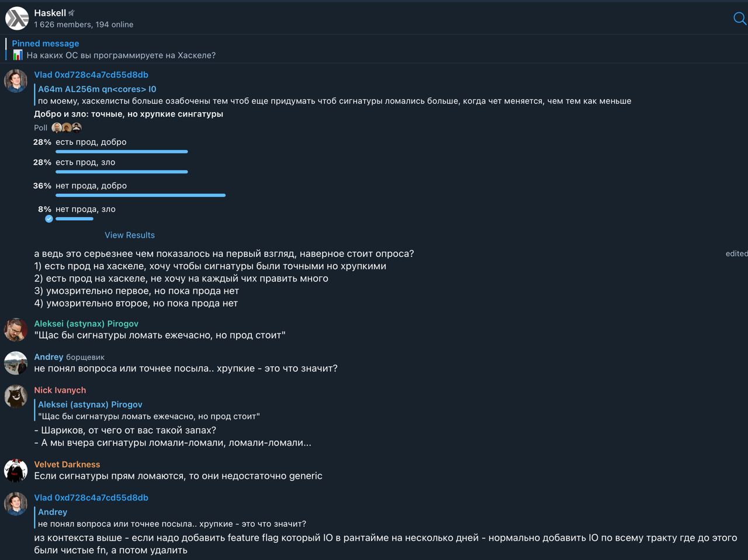Click the 36% poll result bar

point(140,195)
